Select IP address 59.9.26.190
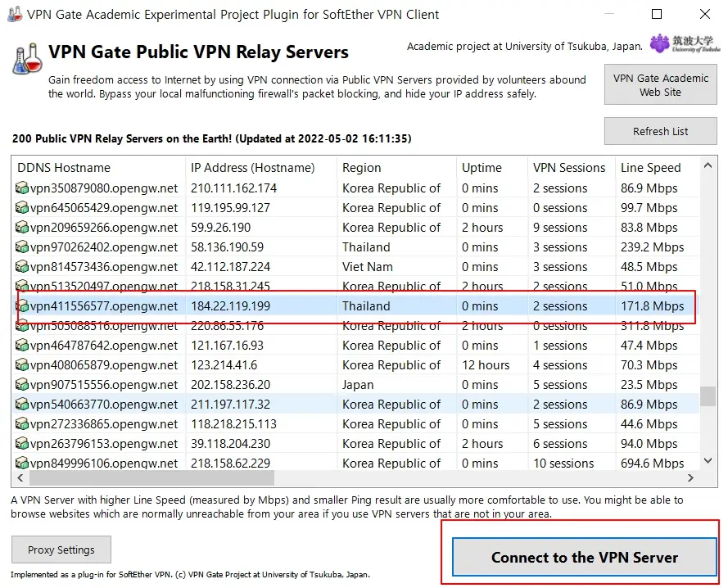The width and height of the screenshot is (728, 588). click(x=220, y=227)
